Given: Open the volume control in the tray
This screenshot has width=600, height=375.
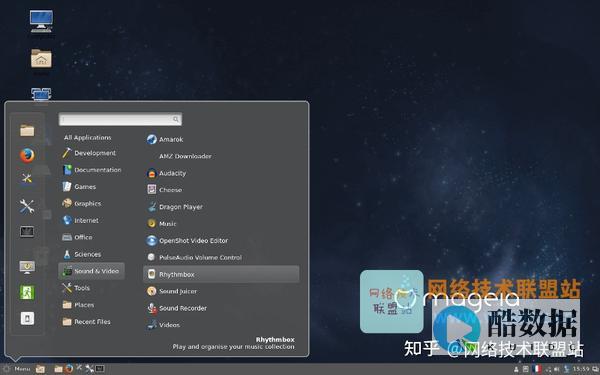Looking at the screenshot, I should (556, 369).
